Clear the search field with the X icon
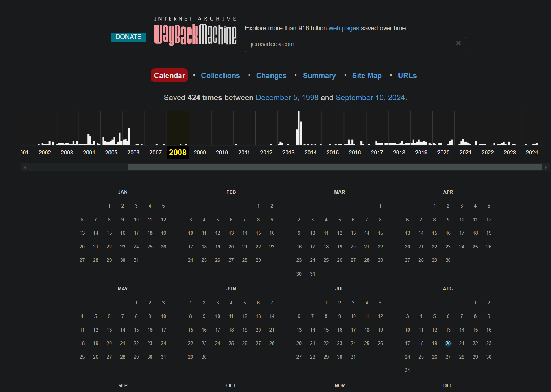The height and width of the screenshot is (392, 551). pos(458,43)
